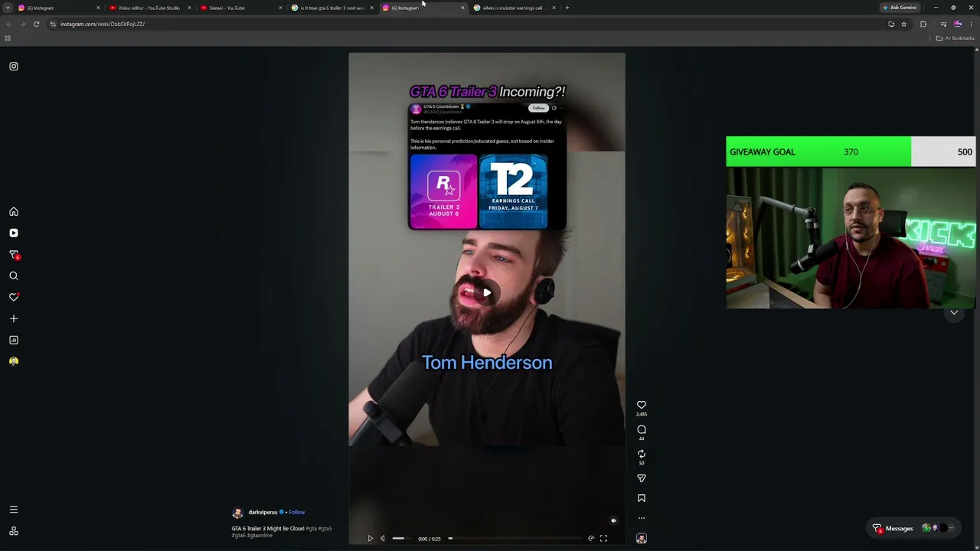Toggle the reel overlay sound button

click(x=613, y=521)
